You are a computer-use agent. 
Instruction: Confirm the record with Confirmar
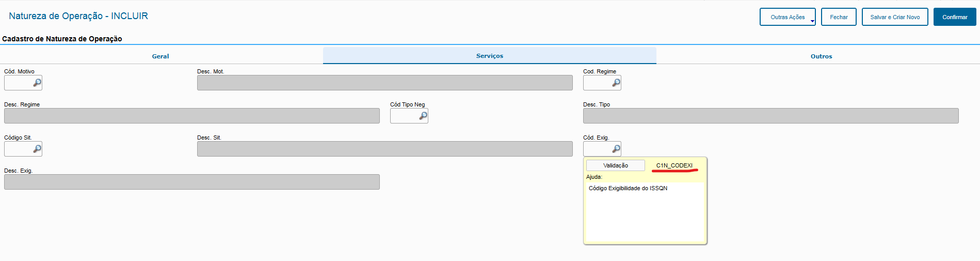[x=955, y=17]
